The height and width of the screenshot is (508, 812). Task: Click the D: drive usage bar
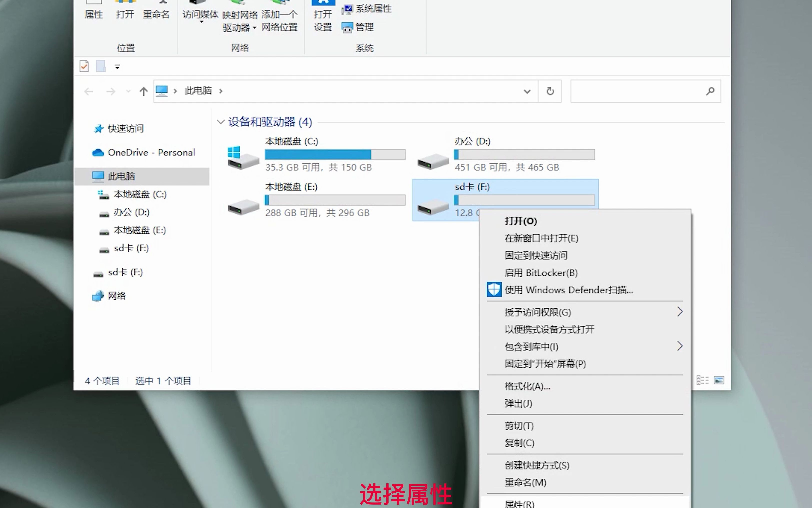524,155
